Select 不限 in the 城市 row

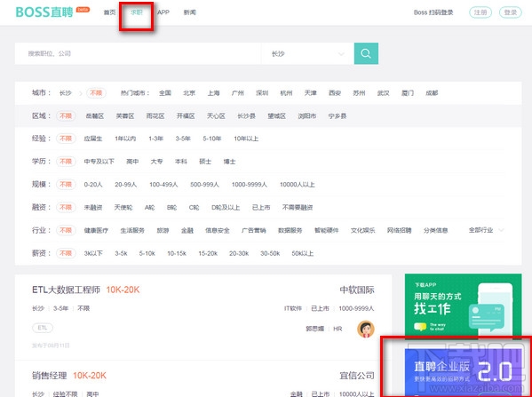pyautogui.click(x=96, y=93)
